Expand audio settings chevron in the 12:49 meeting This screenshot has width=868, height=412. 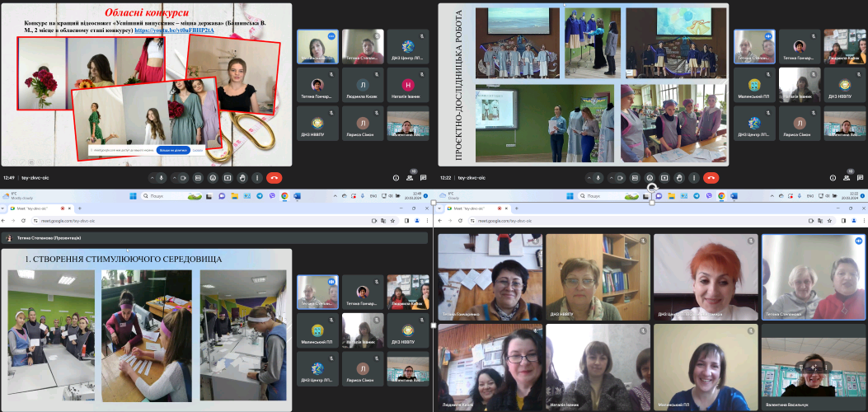tap(151, 177)
